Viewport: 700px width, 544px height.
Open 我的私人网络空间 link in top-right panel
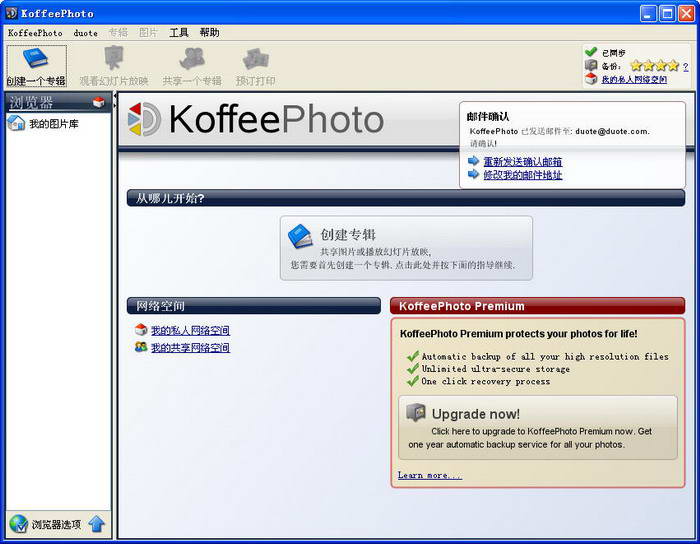tap(634, 79)
